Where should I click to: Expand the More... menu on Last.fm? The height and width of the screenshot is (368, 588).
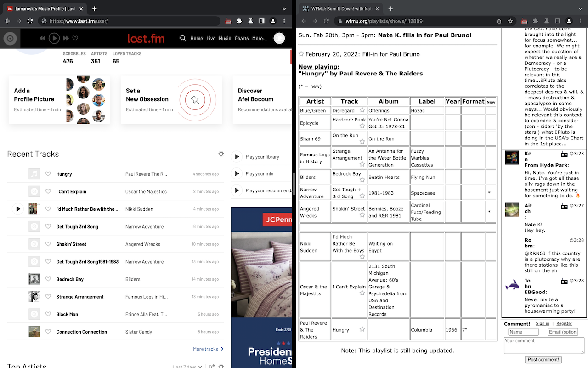259,39
